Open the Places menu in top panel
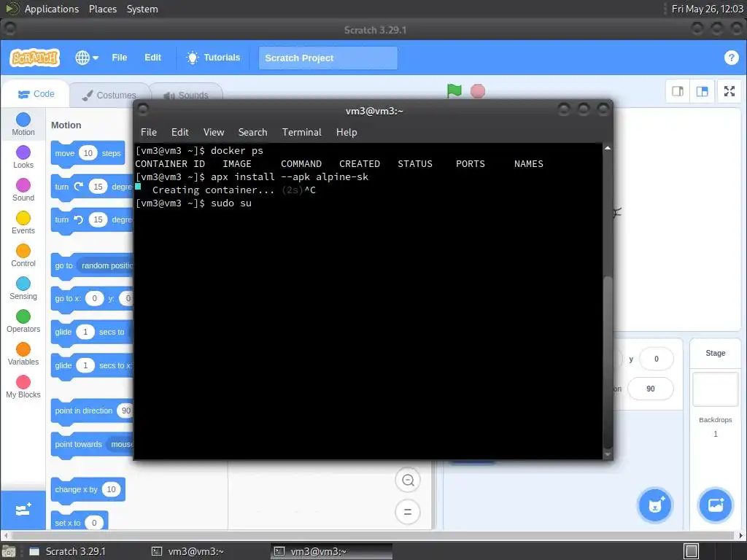 coord(102,9)
